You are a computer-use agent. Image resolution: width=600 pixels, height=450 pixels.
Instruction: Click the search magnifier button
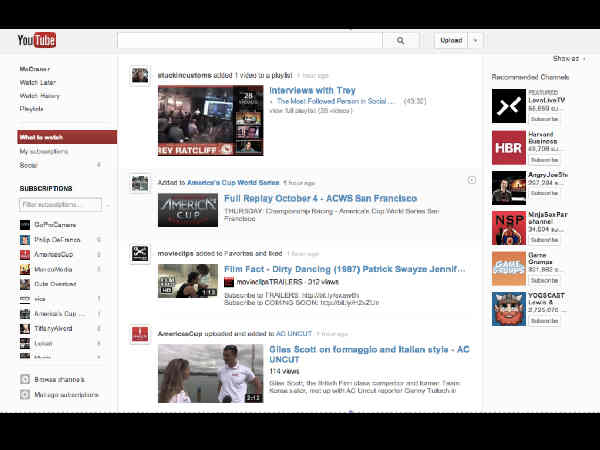pyautogui.click(x=400, y=40)
